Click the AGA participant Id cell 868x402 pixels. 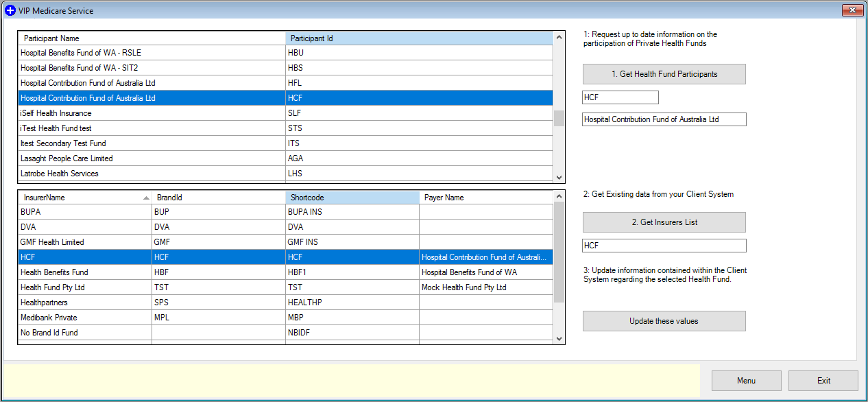(x=419, y=158)
